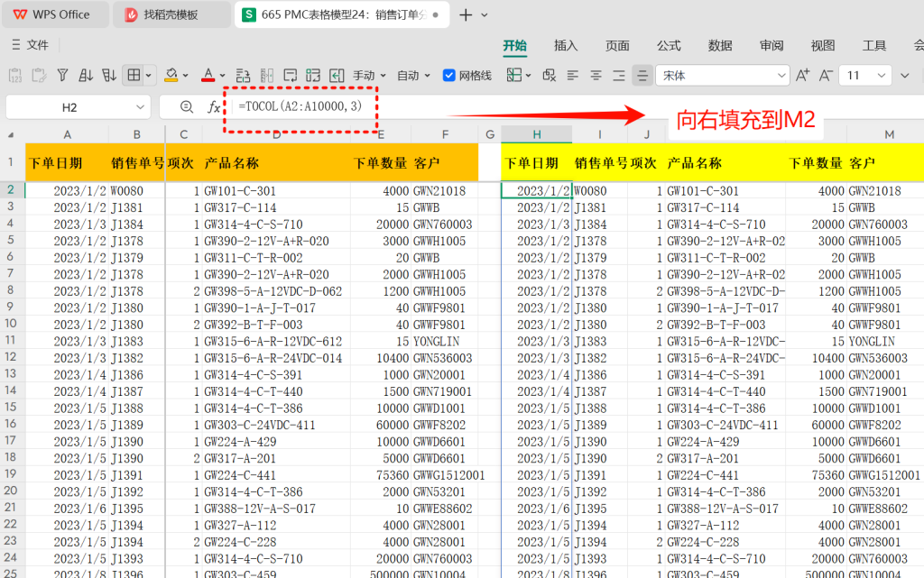Open the 文件 hamburger menu
This screenshot has height=578, width=924.
[x=30, y=45]
